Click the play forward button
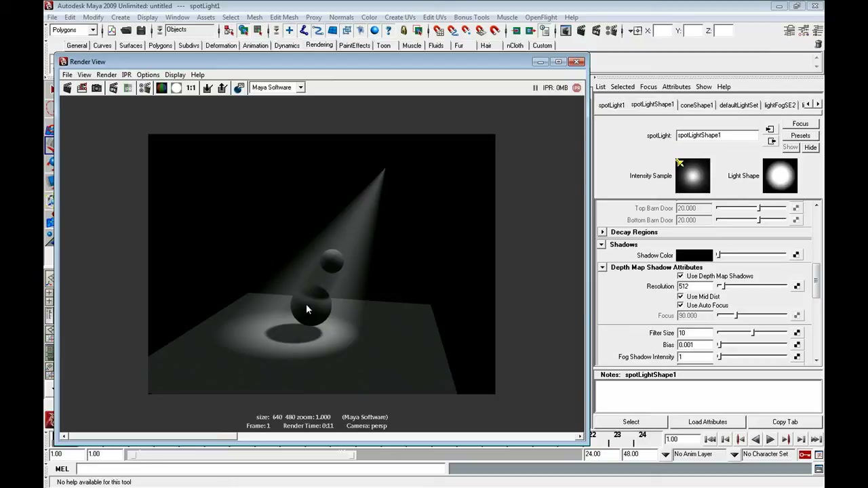 [770, 439]
